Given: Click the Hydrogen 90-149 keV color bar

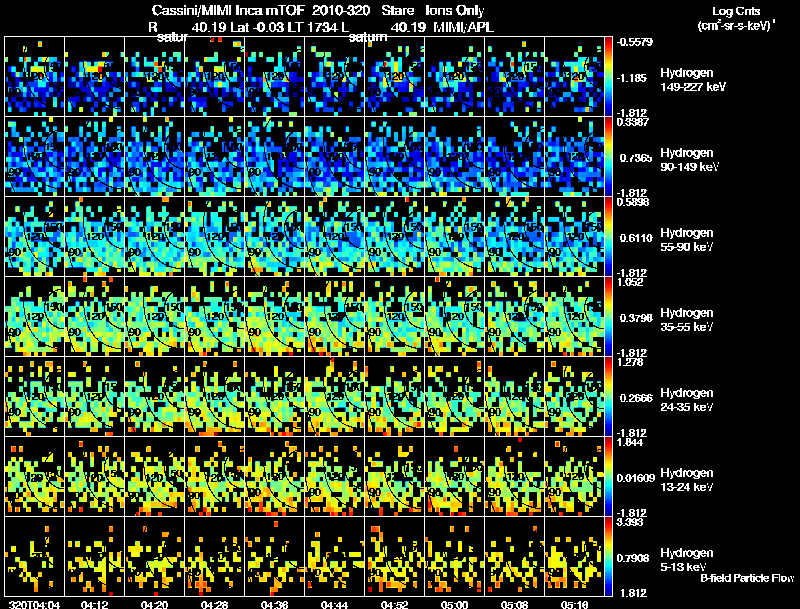Looking at the screenshot, I should coord(608,157).
